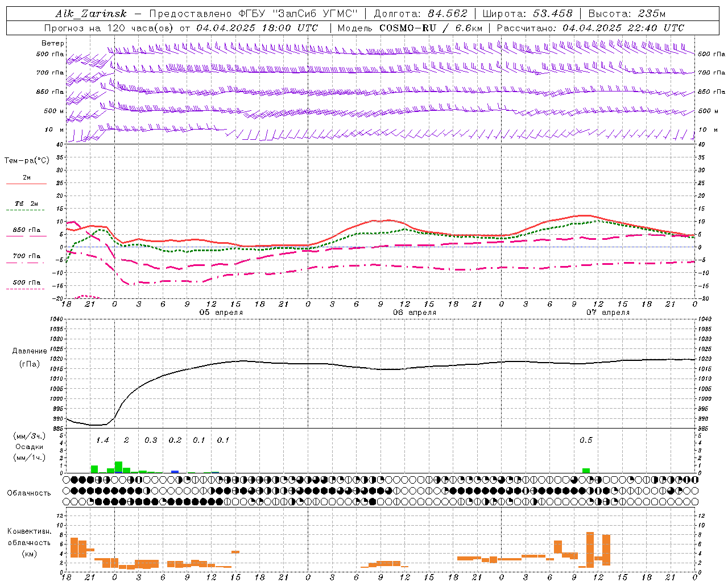Click the computed time 04.04.2025 22:40 UTC

pos(623,28)
